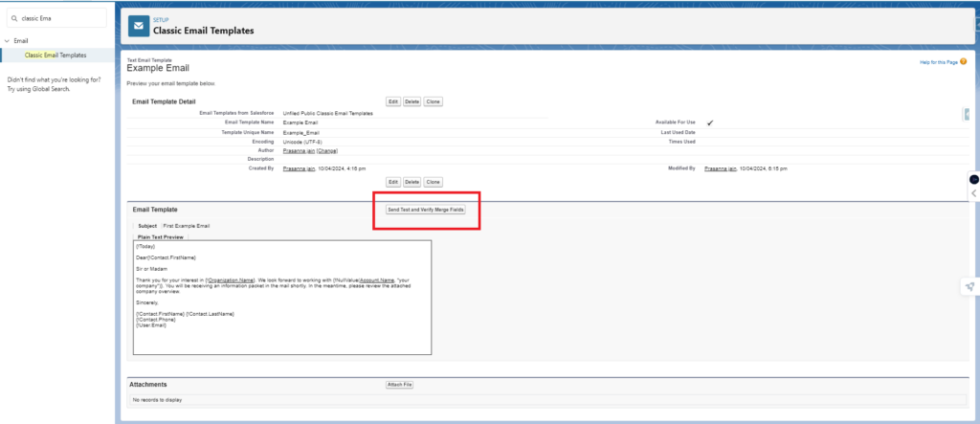Click the Attach File button
The image size is (980, 424).
tap(399, 385)
